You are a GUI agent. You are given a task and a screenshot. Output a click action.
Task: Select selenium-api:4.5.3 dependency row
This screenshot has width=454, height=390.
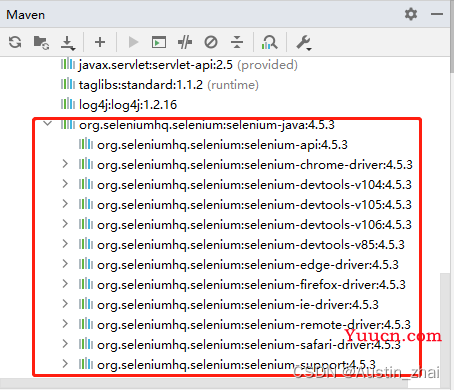click(222, 145)
